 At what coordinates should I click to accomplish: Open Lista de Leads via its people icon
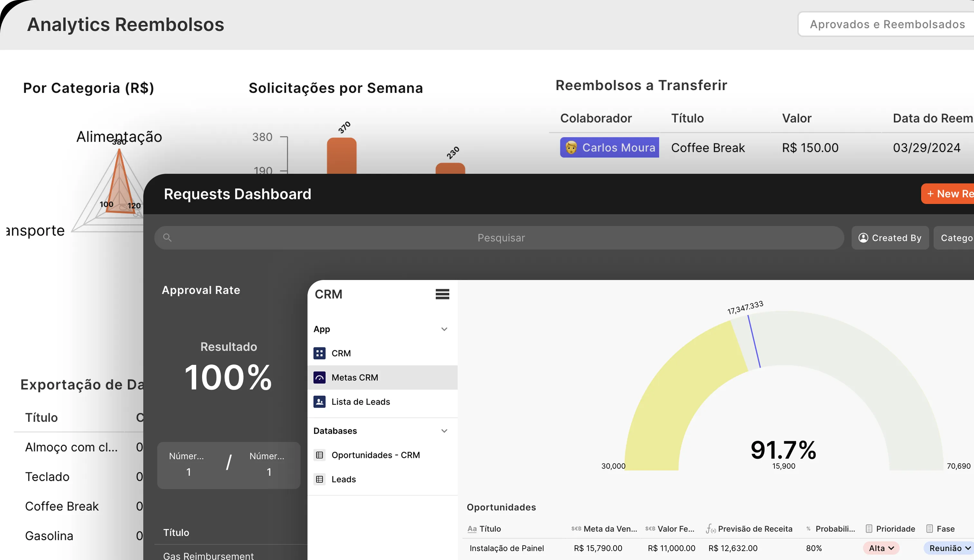coord(320,402)
